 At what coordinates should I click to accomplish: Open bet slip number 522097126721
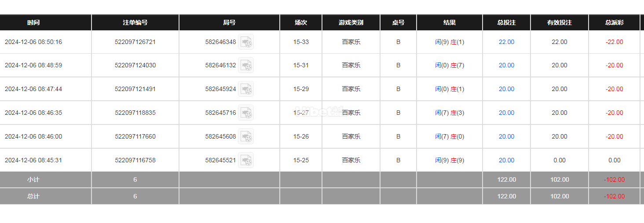[135, 42]
